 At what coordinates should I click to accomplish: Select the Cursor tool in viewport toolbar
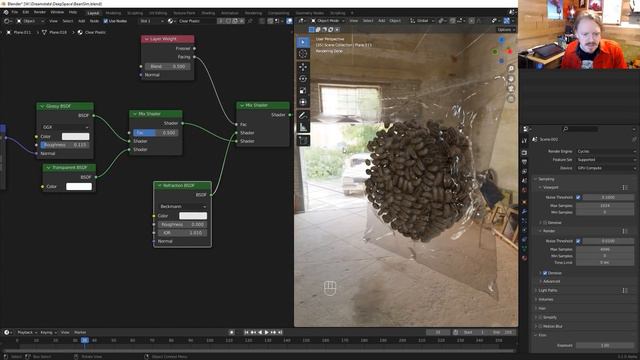click(303, 54)
